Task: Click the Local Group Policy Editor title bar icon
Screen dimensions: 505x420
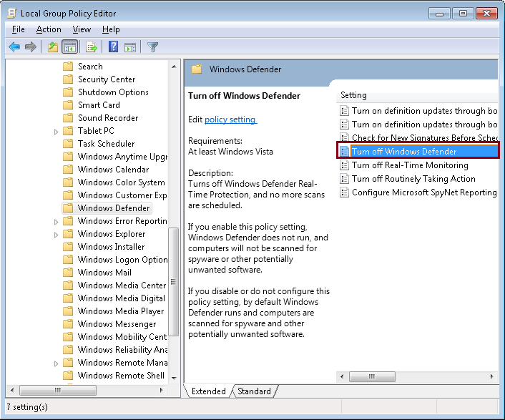Action: click(x=12, y=13)
